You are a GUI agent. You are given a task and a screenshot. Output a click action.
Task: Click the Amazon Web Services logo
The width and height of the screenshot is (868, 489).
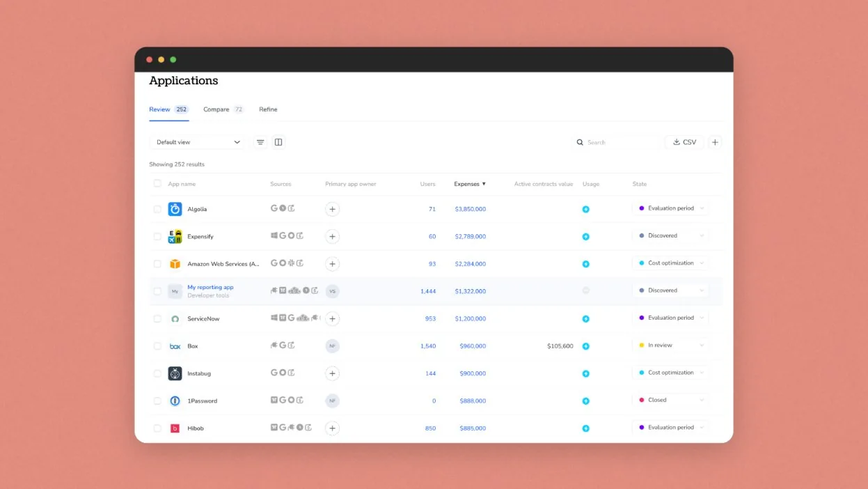tap(175, 264)
